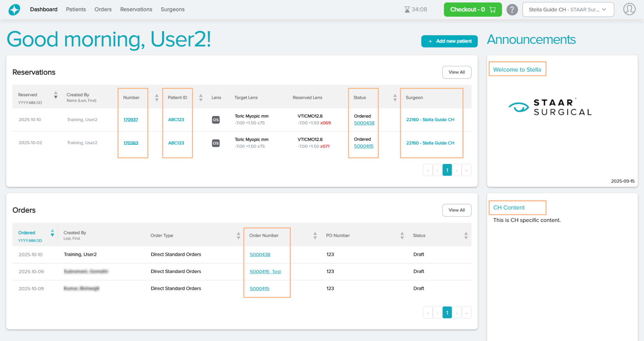Sort reservations by Status column arrows

395,97
